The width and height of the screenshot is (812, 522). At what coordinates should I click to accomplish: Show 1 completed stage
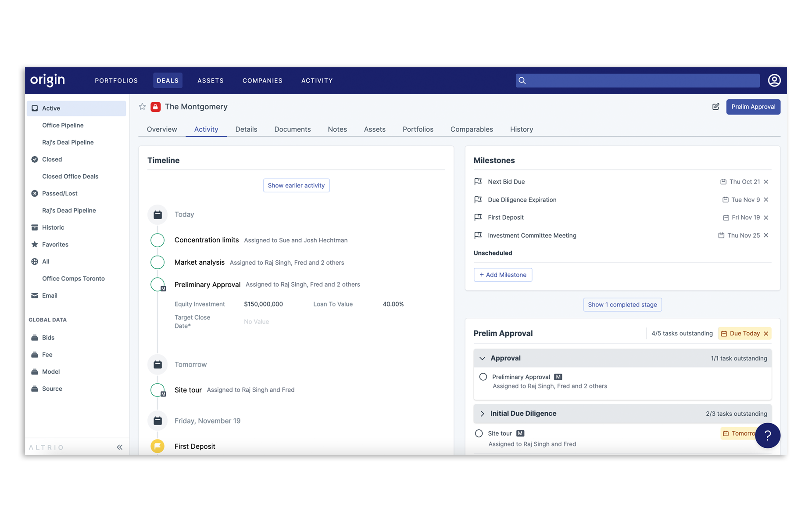pos(622,305)
